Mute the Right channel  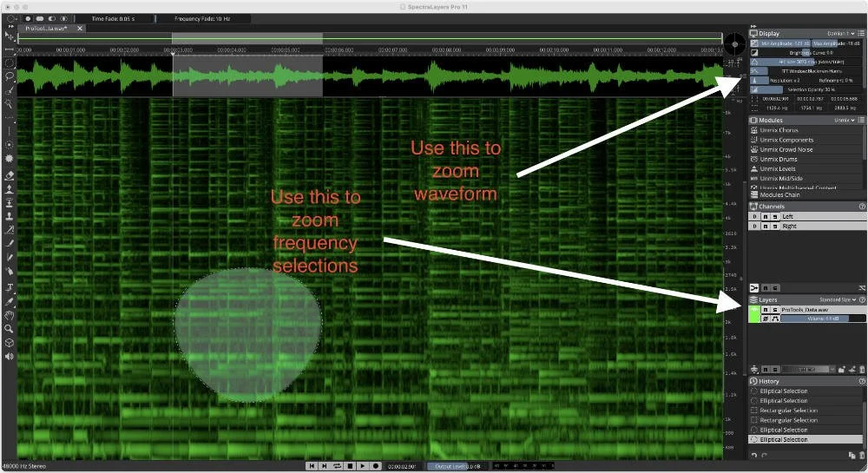766,226
